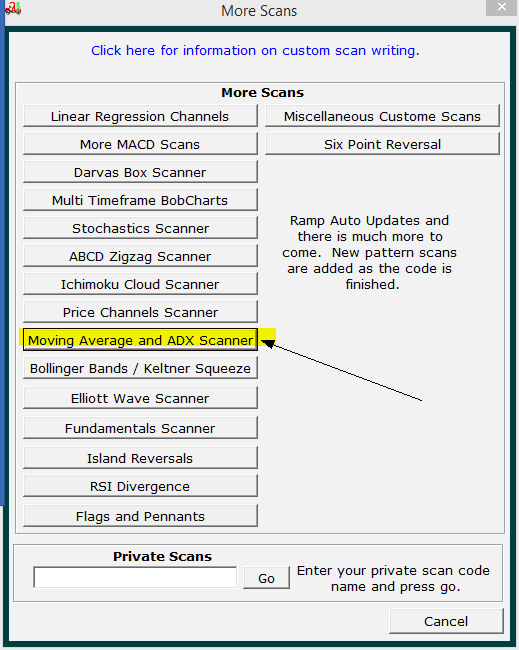Choose Multi Timeframe BobCharts
This screenshot has height=650, width=519.
140,200
